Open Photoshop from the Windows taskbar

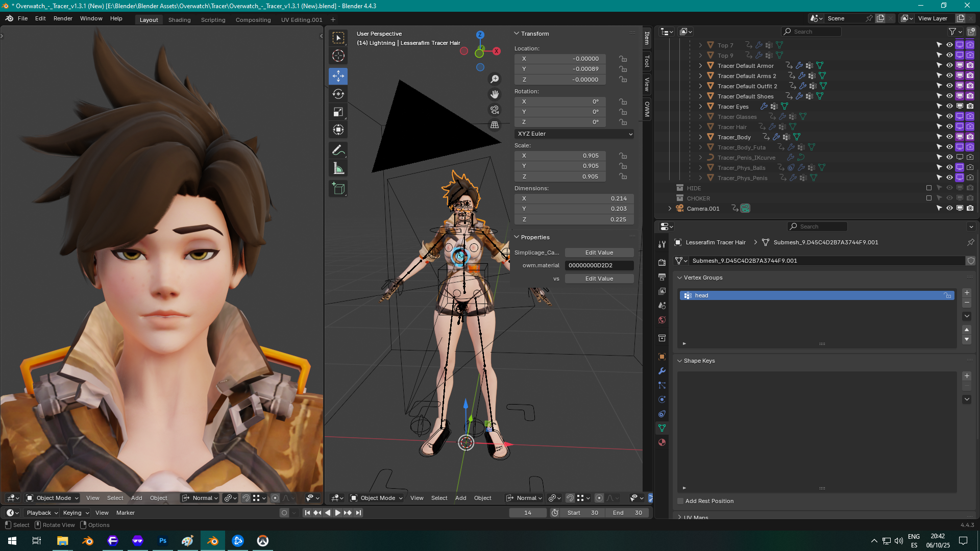[163, 541]
